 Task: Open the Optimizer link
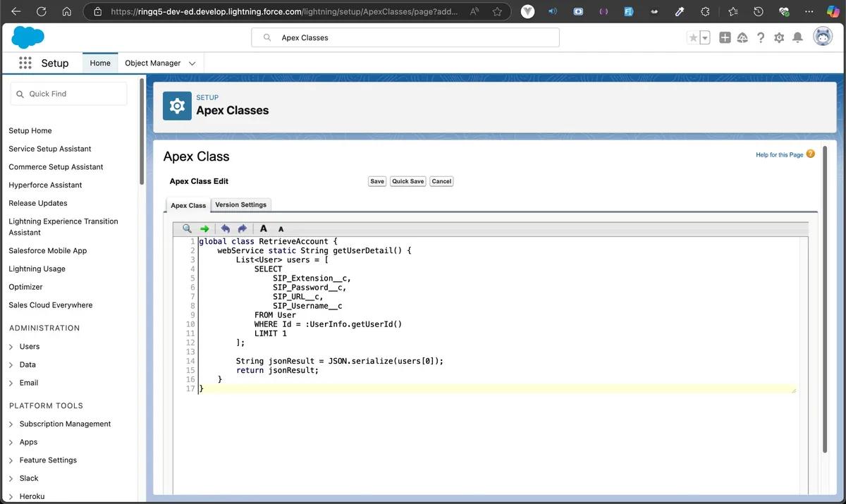25,287
